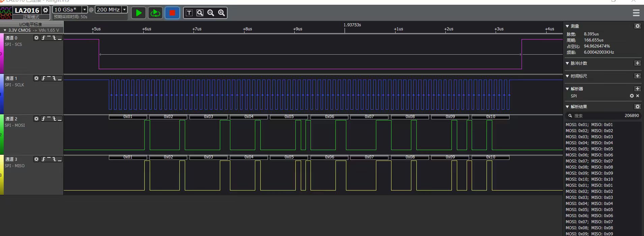
Task: Collapse the 解析器 decoder section
Action: click(567, 89)
